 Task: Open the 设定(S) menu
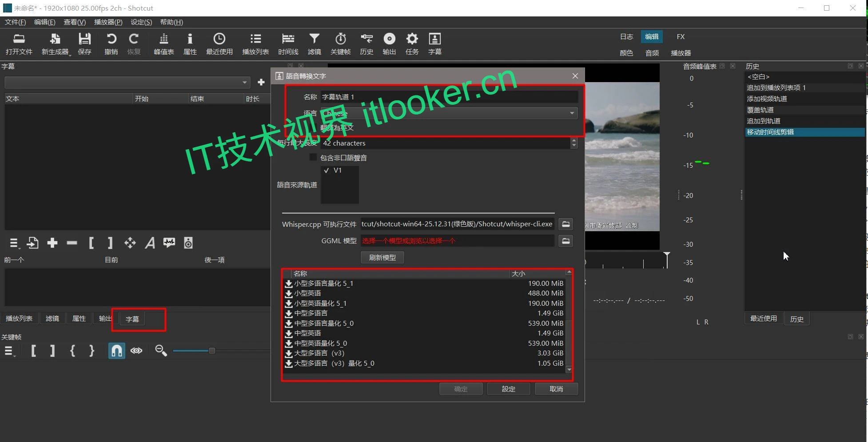(141, 22)
